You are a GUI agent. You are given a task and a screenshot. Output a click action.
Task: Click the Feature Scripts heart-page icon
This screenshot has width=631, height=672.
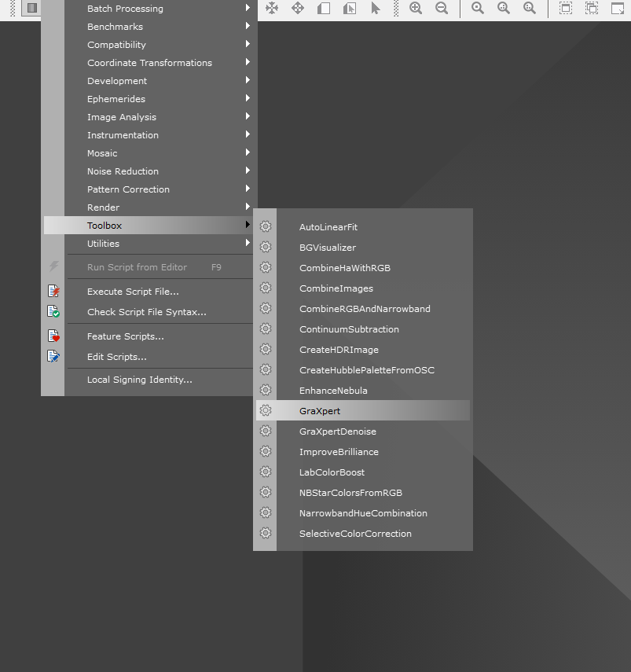tap(53, 336)
